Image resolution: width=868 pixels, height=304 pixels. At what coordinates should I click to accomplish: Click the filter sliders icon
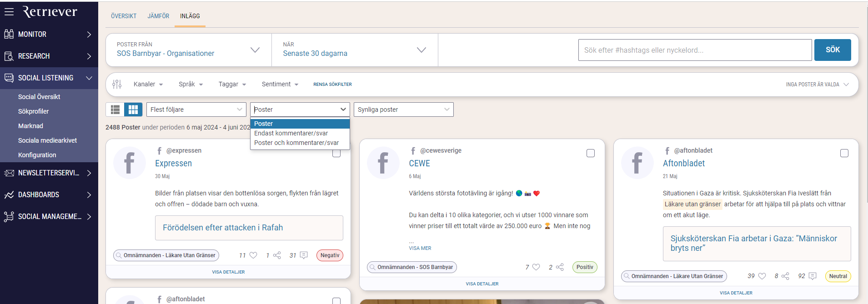(x=117, y=84)
